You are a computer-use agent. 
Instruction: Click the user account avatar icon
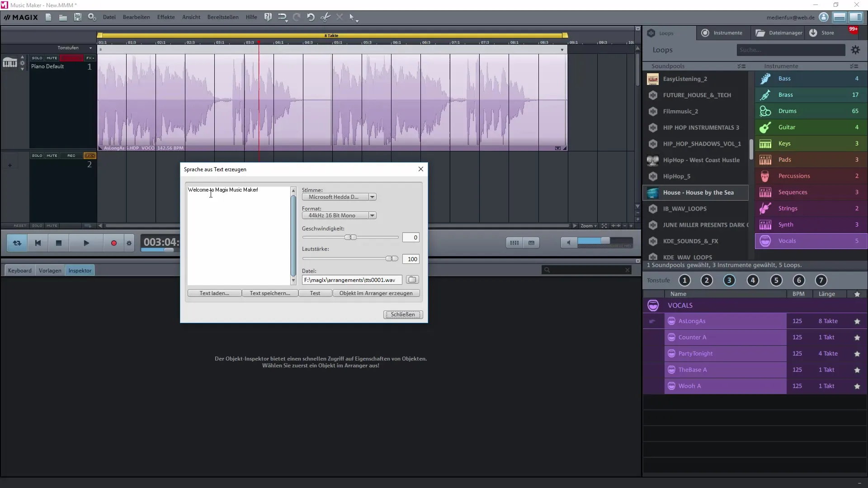[824, 17]
